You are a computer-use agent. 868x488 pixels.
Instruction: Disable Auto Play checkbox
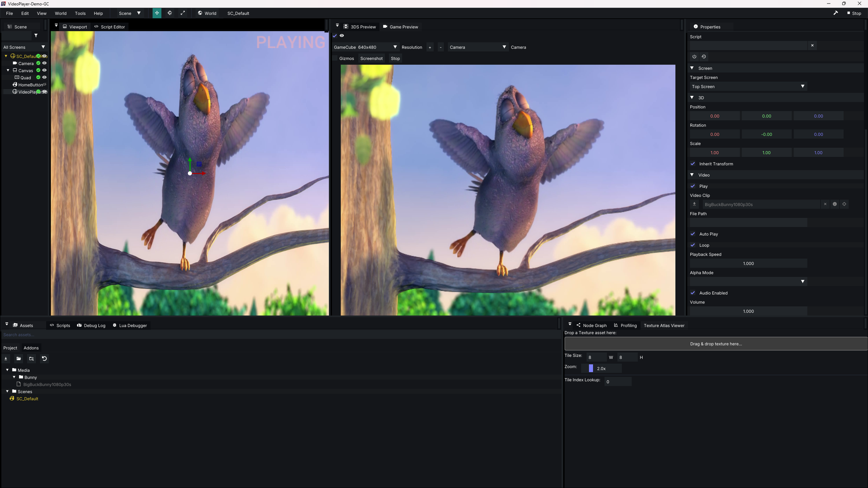click(693, 234)
